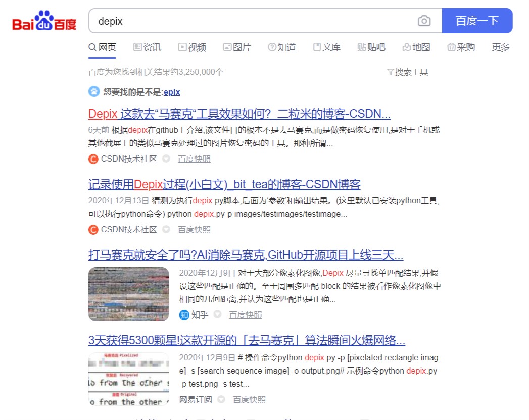The image size is (529, 420).
Task: Click the 知乎 icon
Action: click(x=184, y=315)
